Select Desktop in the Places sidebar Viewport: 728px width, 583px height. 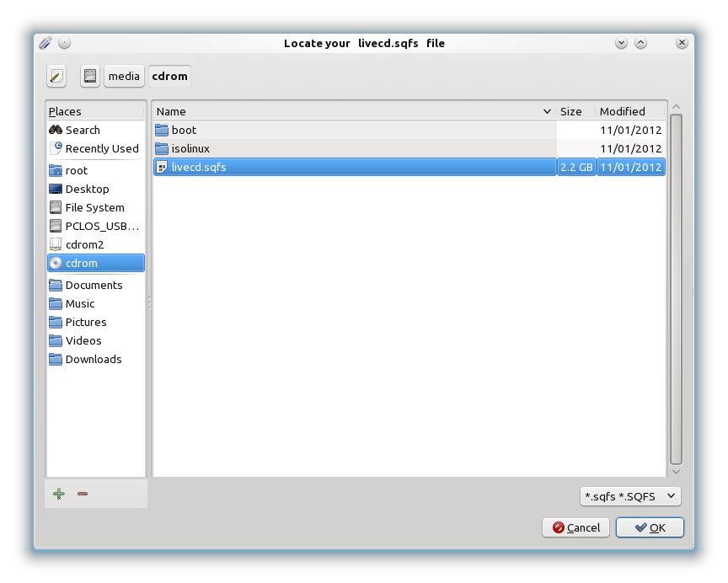(96, 189)
